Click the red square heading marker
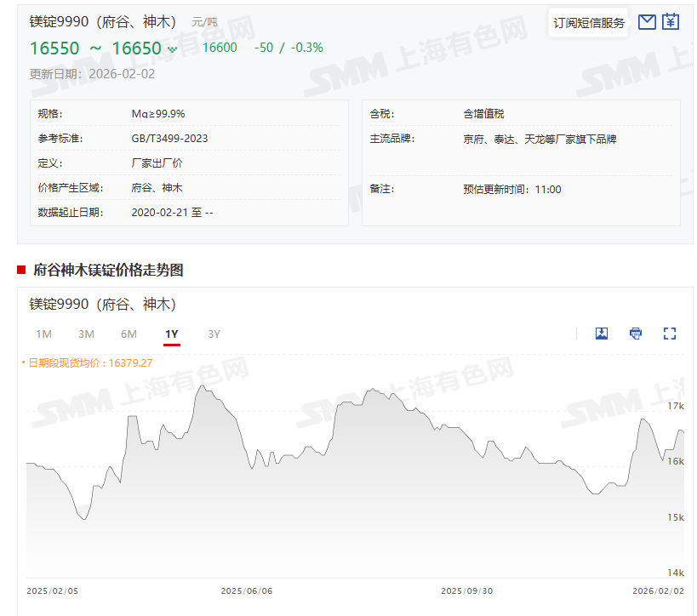Screen dimensions: 697x616 click(21, 271)
